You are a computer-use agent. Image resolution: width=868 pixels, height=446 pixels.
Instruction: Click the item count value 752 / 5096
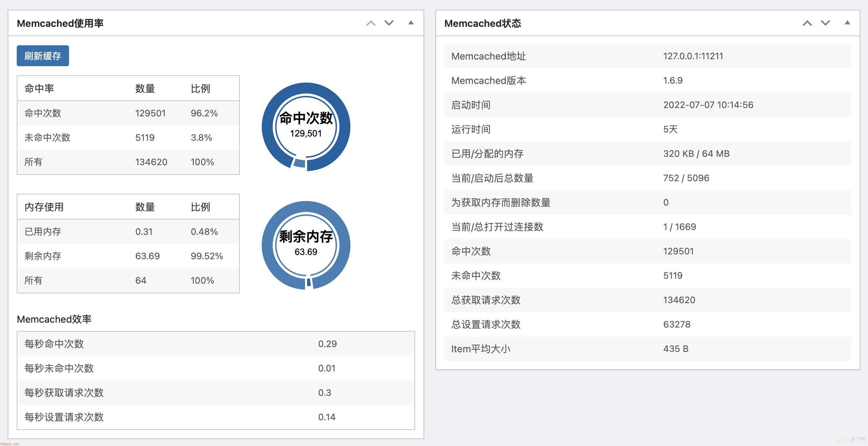coord(686,178)
